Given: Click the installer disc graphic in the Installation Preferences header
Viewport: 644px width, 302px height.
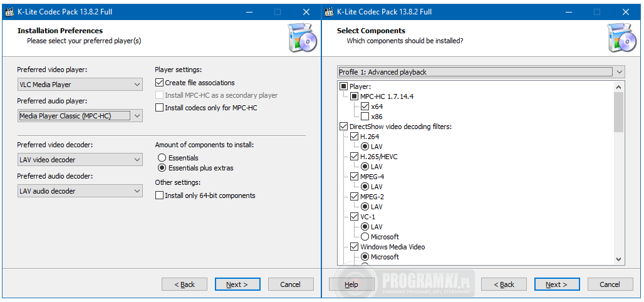Looking at the screenshot, I should tap(303, 38).
